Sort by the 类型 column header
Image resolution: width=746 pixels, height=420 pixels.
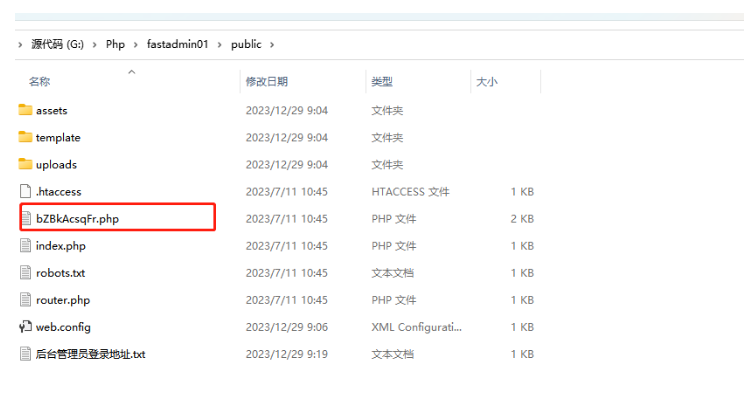coord(382,82)
